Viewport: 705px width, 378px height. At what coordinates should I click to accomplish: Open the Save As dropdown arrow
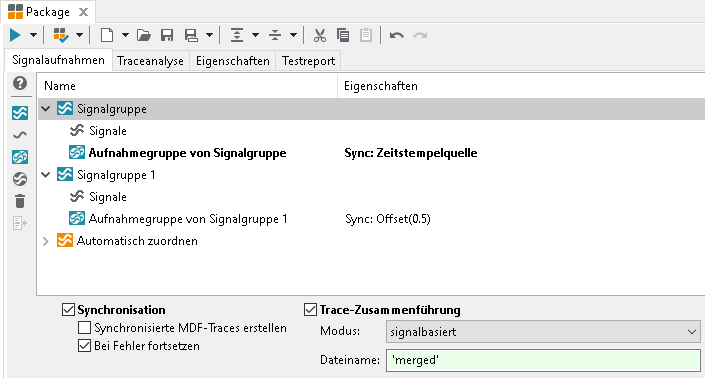[210, 35]
